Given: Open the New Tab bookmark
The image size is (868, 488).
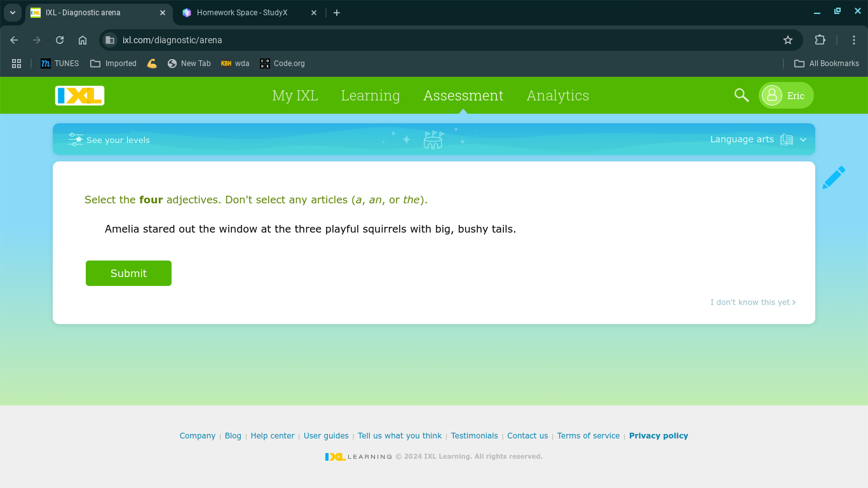Looking at the screenshot, I should (x=189, y=64).
